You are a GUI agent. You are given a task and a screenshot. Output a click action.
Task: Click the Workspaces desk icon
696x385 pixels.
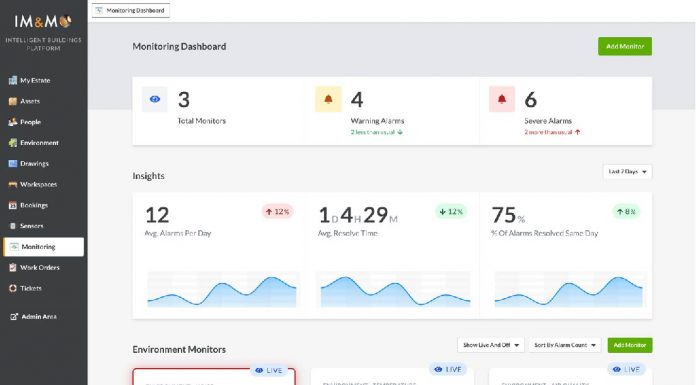pyautogui.click(x=13, y=184)
